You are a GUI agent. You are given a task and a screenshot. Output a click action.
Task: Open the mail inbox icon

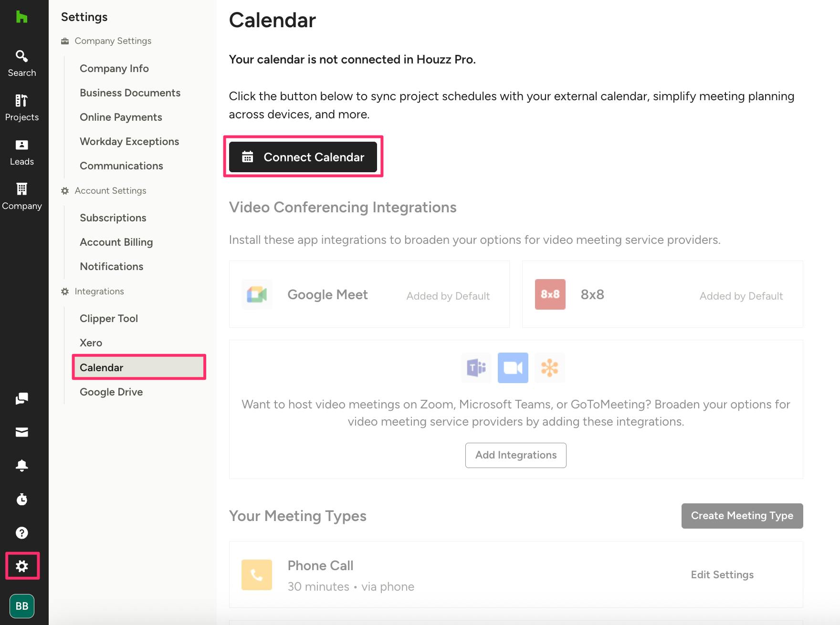point(21,432)
